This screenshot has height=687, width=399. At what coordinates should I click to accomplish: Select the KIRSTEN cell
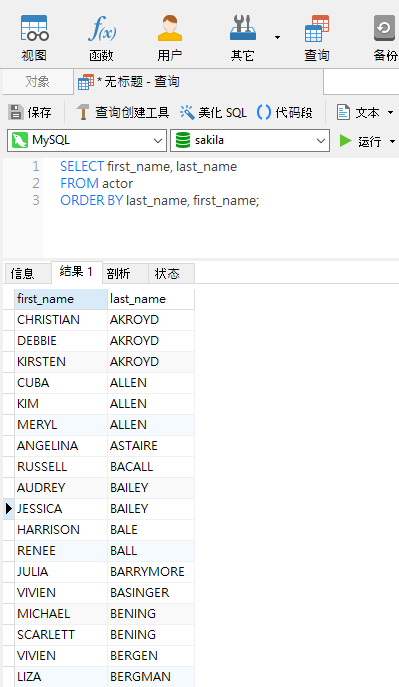(61, 362)
